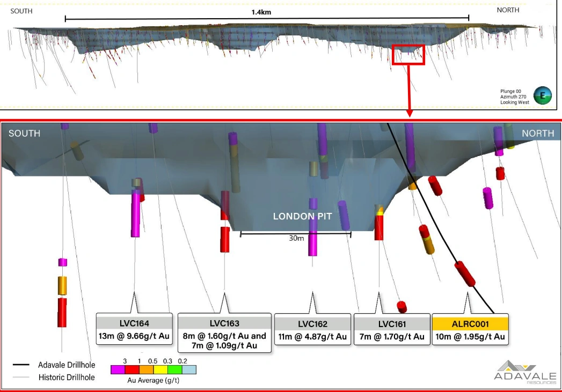The height and width of the screenshot is (392, 562).
Task: Click the red arrowhead pointing to the detail view
Action: point(410,113)
